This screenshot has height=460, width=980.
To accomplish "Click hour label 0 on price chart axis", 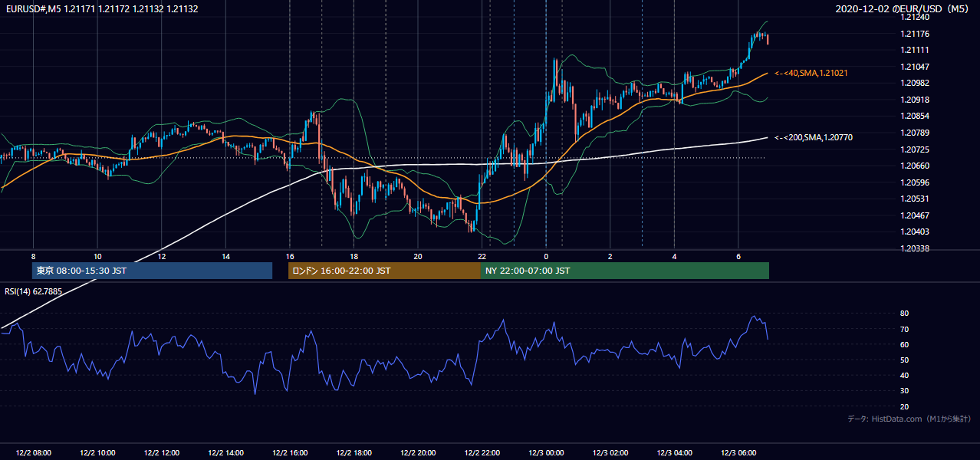I will [x=546, y=256].
